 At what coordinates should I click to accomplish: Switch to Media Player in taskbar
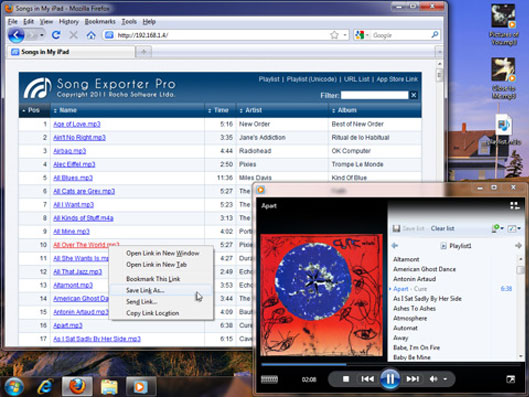click(x=140, y=386)
